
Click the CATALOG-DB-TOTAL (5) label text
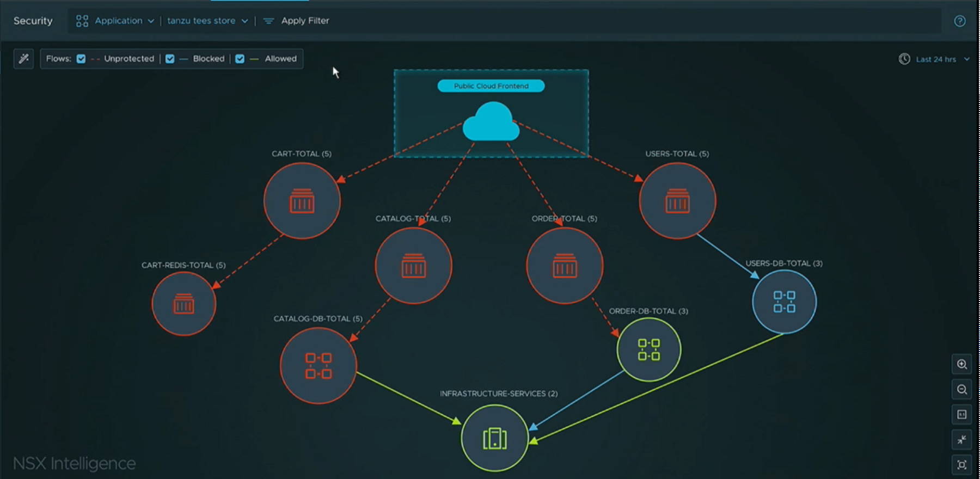(318, 319)
